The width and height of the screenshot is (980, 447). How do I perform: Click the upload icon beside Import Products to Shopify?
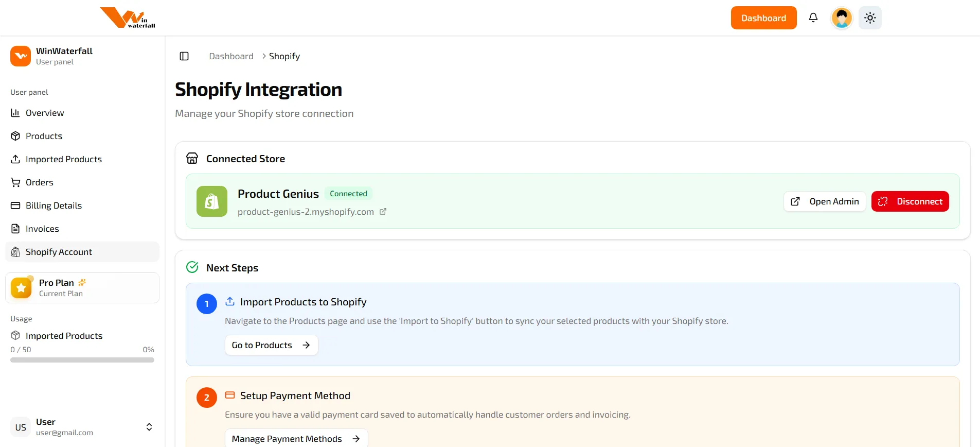click(230, 301)
